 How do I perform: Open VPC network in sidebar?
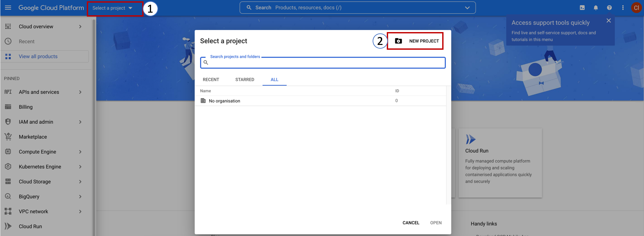[33, 212]
